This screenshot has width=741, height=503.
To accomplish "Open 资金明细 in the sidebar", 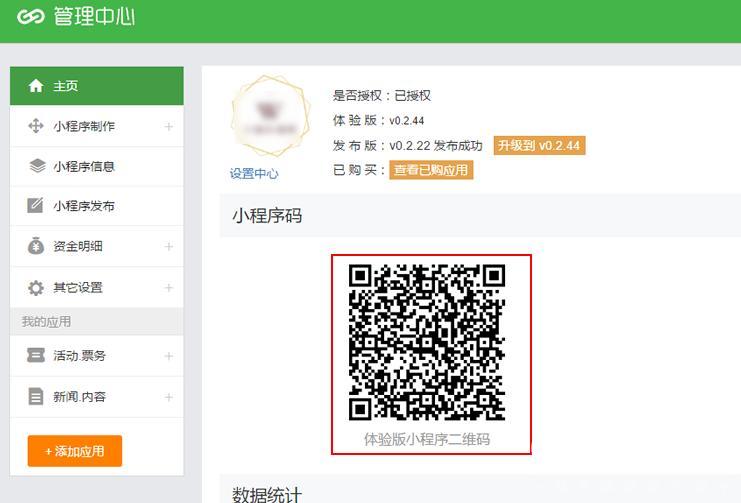I will [x=97, y=246].
